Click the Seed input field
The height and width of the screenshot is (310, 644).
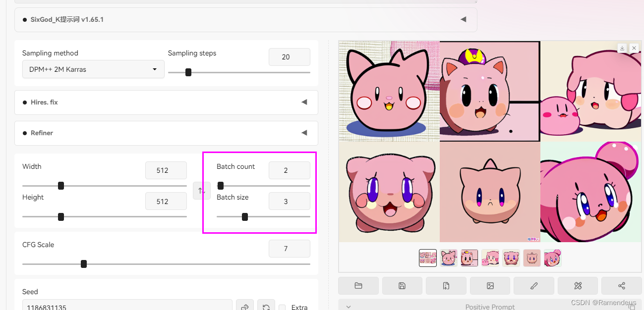pos(127,306)
